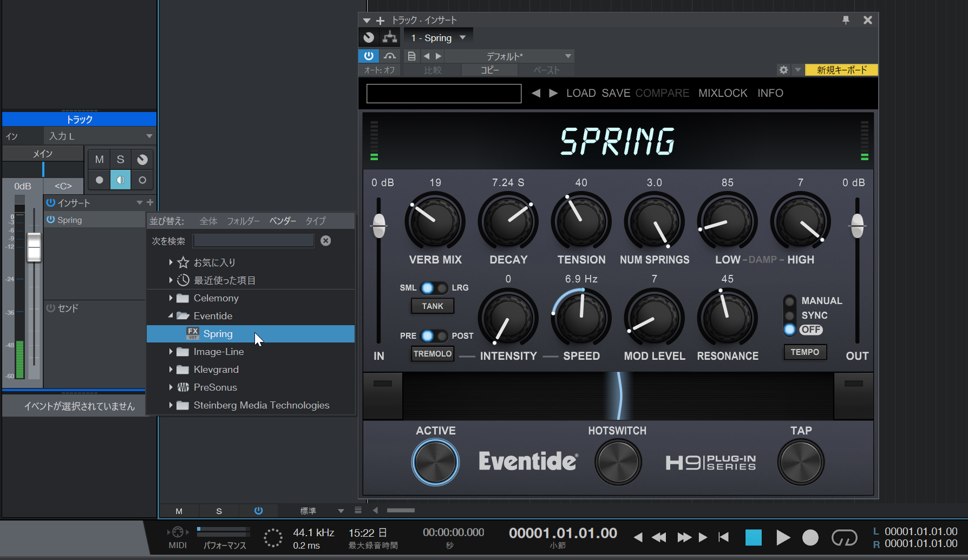Go to previous marker transport arrow
The width and height of the screenshot is (968, 560).
coord(638,537)
